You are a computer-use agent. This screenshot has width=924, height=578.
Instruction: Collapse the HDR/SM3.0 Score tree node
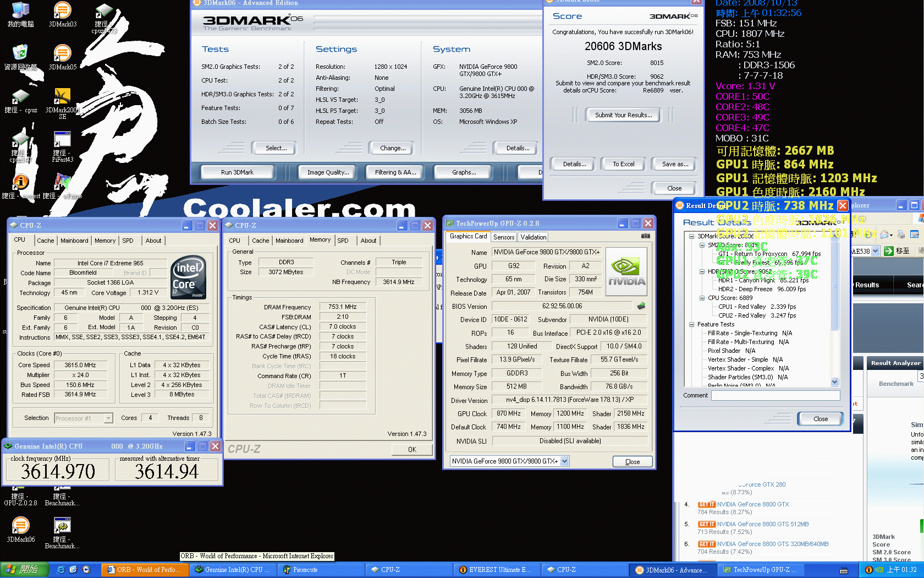point(702,271)
